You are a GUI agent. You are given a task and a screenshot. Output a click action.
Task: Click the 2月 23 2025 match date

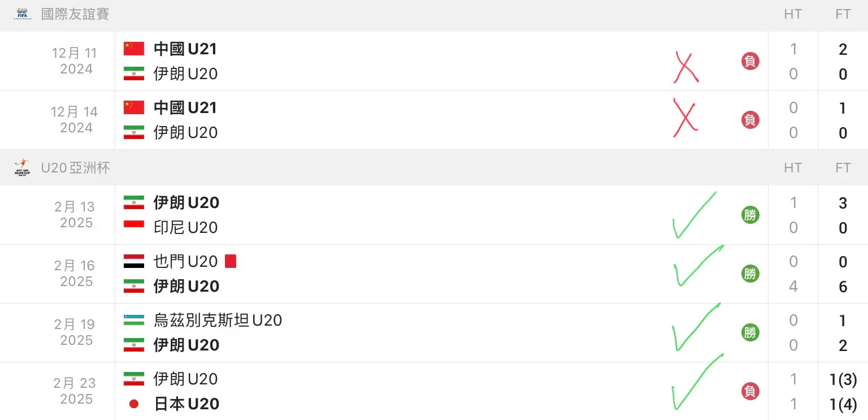76,391
